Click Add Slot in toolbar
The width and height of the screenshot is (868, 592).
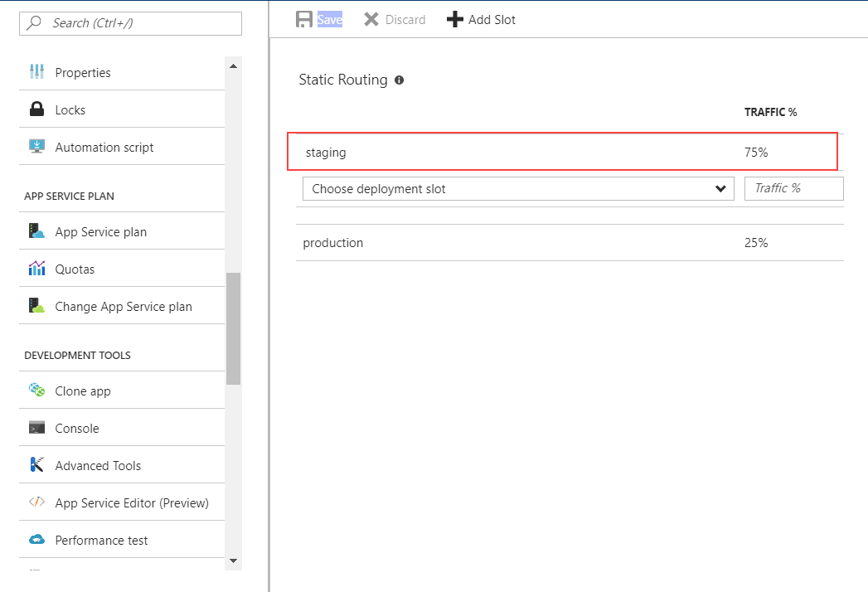[481, 19]
